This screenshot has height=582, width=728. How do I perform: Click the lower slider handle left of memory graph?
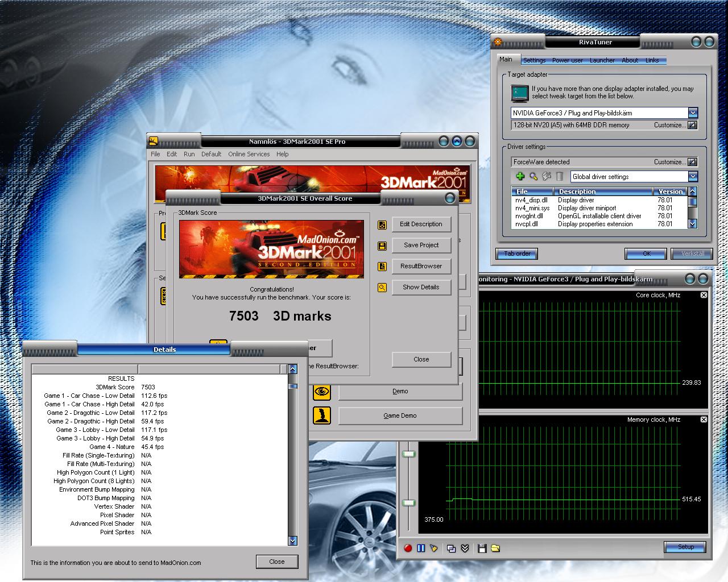(409, 503)
